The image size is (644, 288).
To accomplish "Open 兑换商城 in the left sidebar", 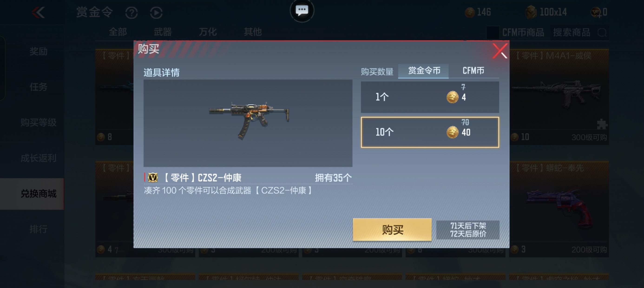I will pyautogui.click(x=38, y=194).
